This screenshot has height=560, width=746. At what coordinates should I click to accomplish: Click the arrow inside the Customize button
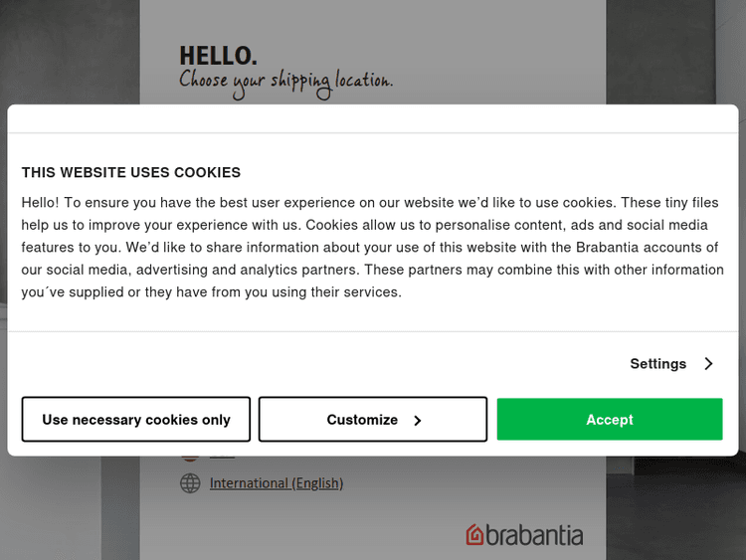pos(418,421)
